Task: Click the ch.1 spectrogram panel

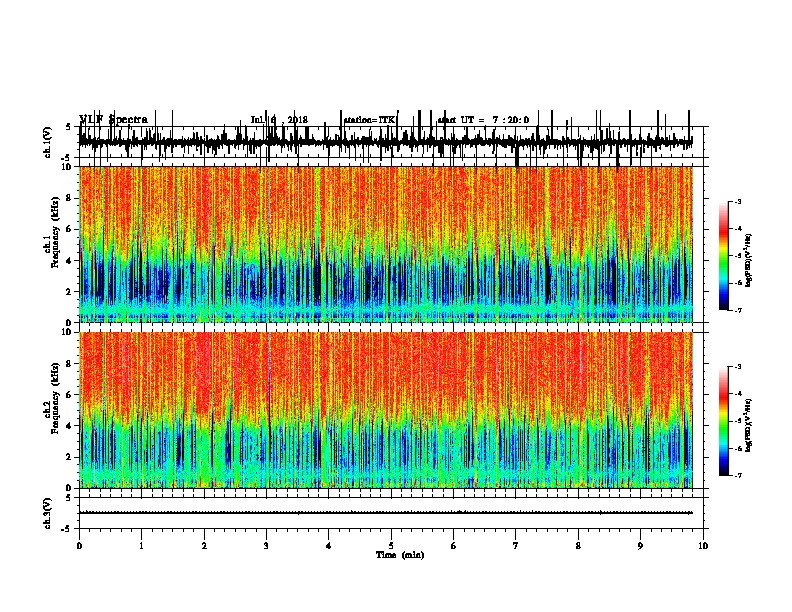Action: pos(386,244)
